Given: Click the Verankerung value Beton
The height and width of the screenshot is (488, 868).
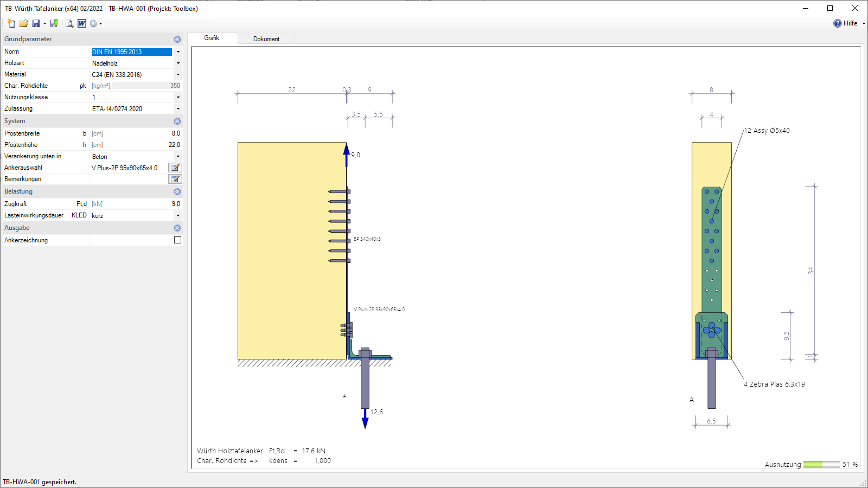Looking at the screenshot, I should click(100, 157).
